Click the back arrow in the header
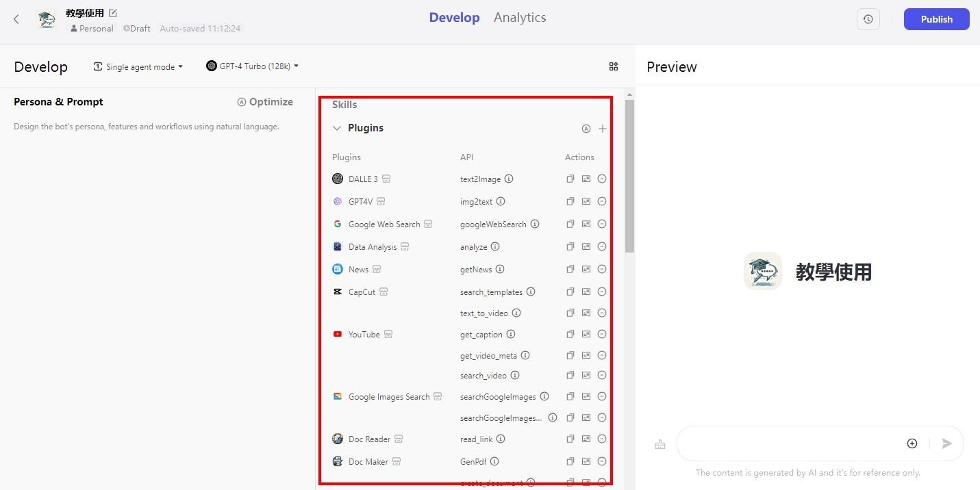Image resolution: width=980 pixels, height=490 pixels. pyautogui.click(x=16, y=19)
